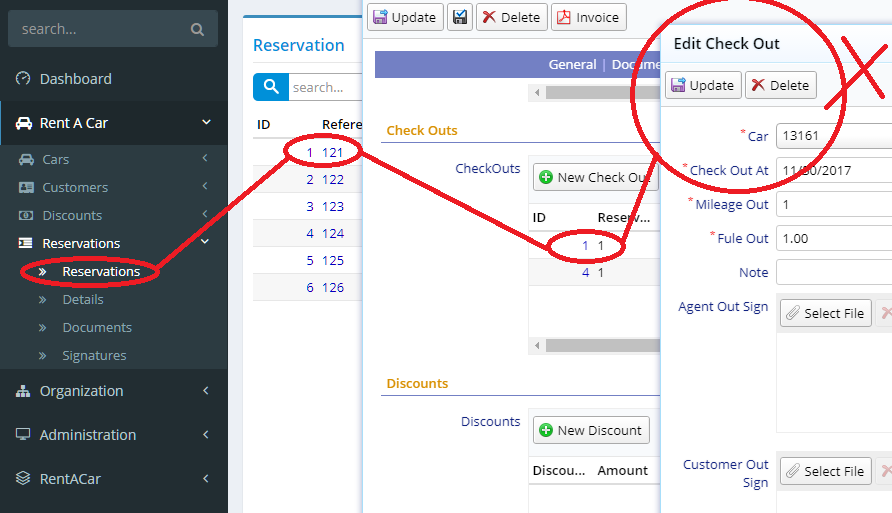Image resolution: width=892 pixels, height=513 pixels.
Task: Click the Reservation grid search box
Action: point(325,88)
